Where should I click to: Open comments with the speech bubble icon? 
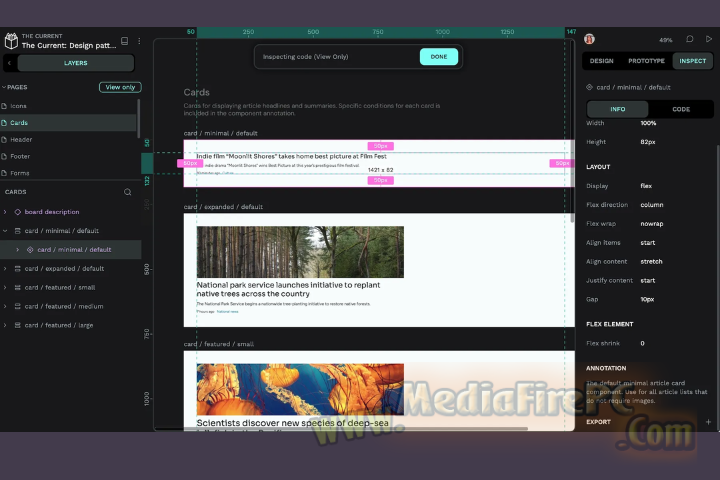[690, 39]
